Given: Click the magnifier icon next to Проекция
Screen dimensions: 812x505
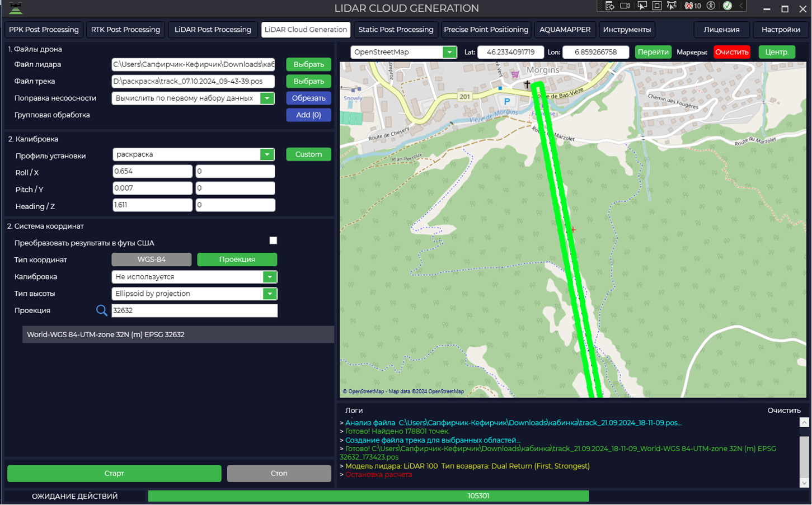Looking at the screenshot, I should click(102, 310).
